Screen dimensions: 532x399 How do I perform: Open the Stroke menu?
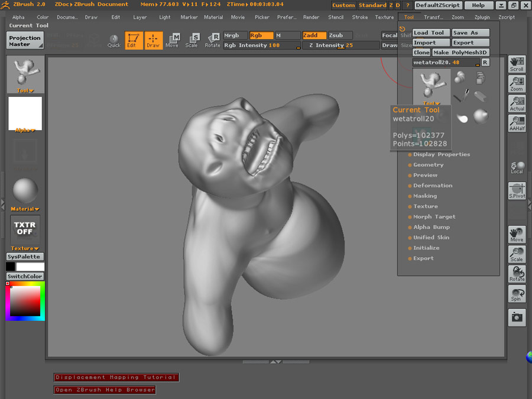360,17
